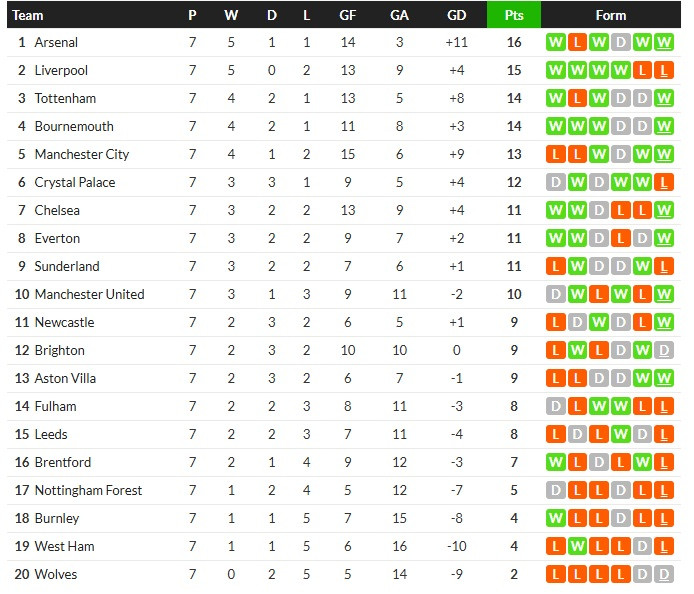Open the Tottenham team link
This screenshot has width=694, height=594.
[x=65, y=99]
